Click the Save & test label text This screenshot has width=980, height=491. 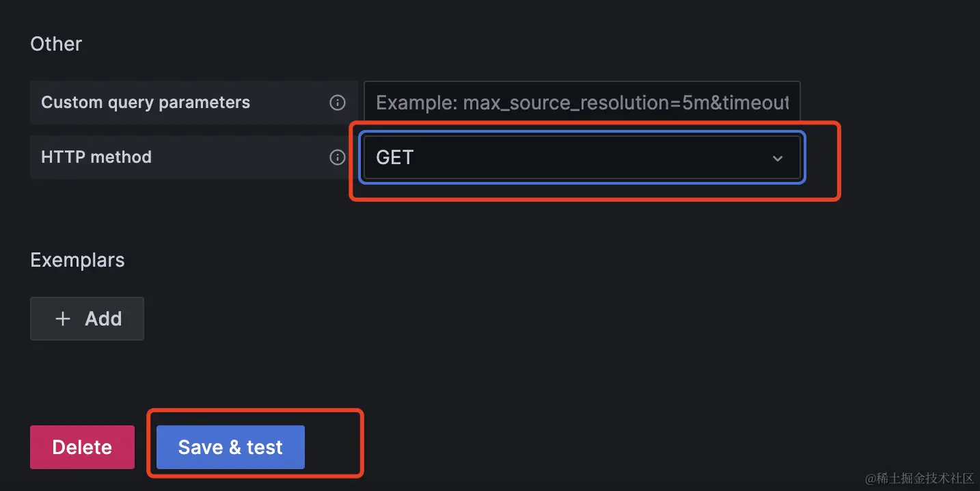coord(230,447)
